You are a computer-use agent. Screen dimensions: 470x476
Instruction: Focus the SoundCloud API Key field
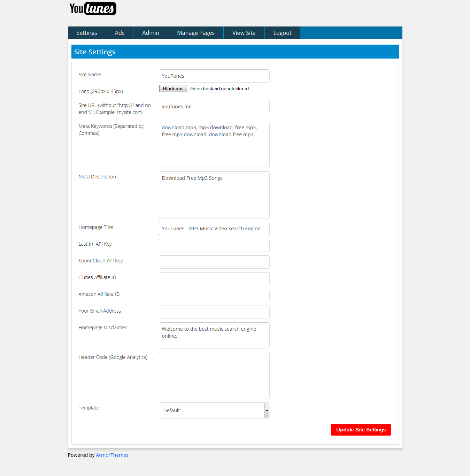[x=214, y=262]
